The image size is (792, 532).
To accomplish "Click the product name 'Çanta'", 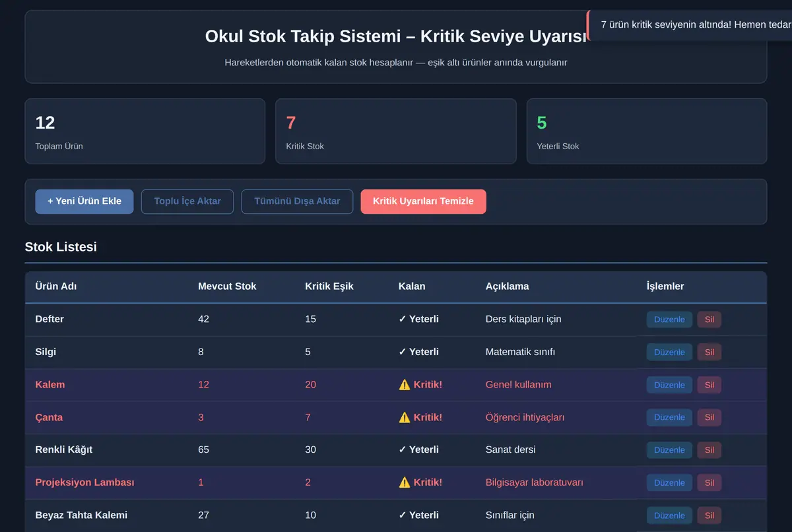I will 49,417.
